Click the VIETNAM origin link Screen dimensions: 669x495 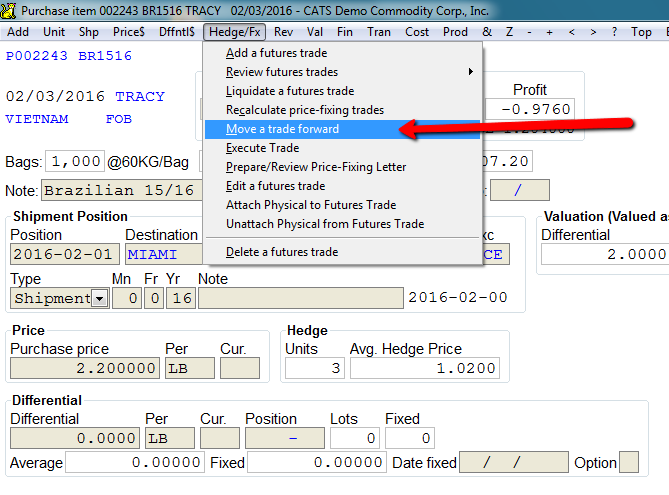(x=37, y=119)
